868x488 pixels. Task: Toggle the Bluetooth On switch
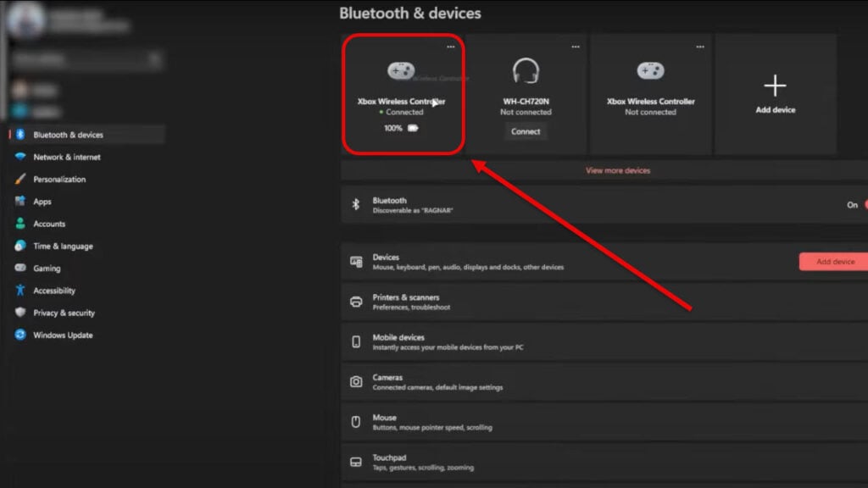(x=865, y=205)
